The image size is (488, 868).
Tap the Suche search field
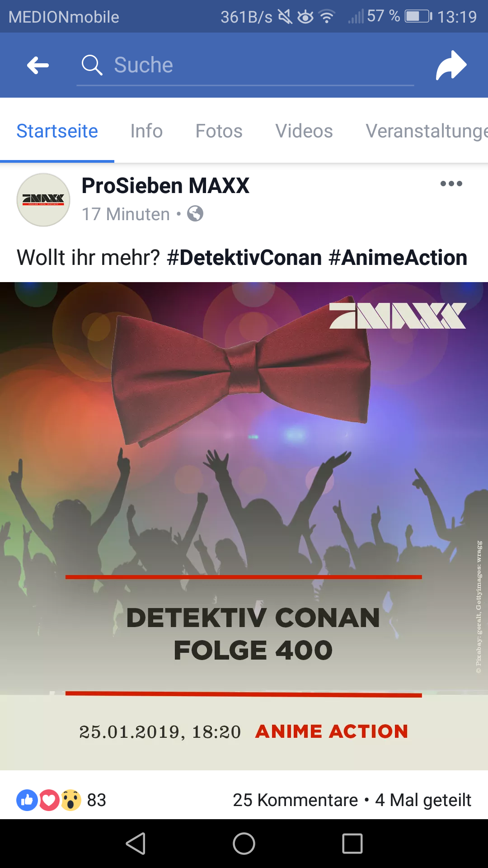[x=245, y=66]
